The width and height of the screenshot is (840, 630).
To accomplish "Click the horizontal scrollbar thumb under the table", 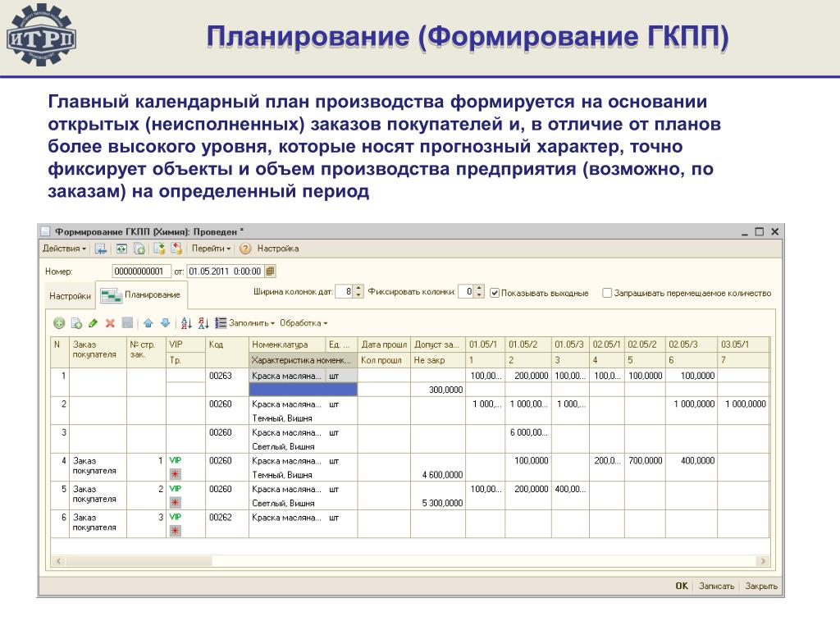I will pyautogui.click(x=138, y=561).
